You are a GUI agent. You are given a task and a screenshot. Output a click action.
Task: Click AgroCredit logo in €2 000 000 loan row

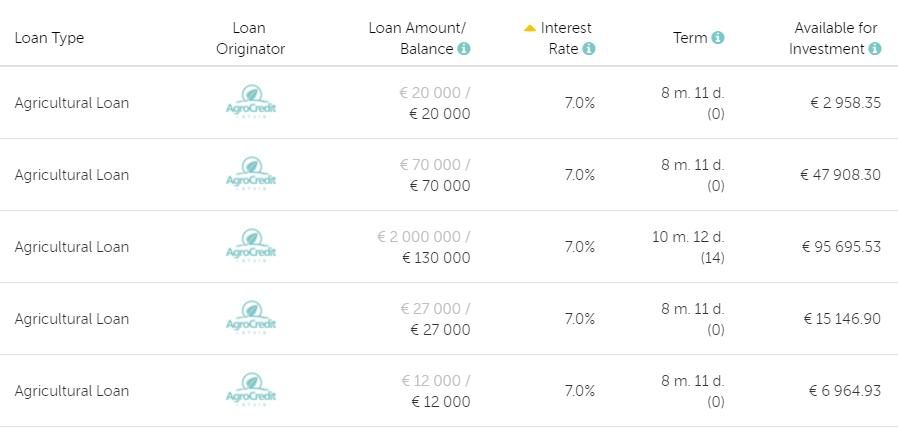click(251, 247)
